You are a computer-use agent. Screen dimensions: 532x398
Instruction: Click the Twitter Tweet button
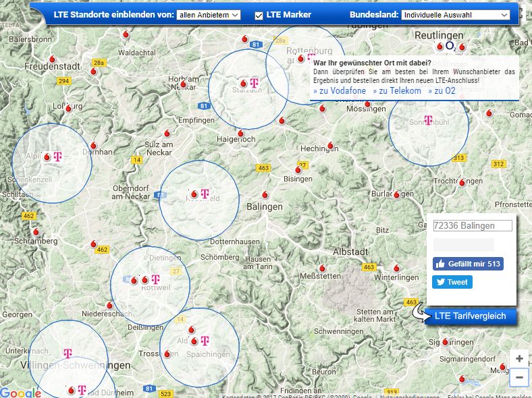(452, 282)
